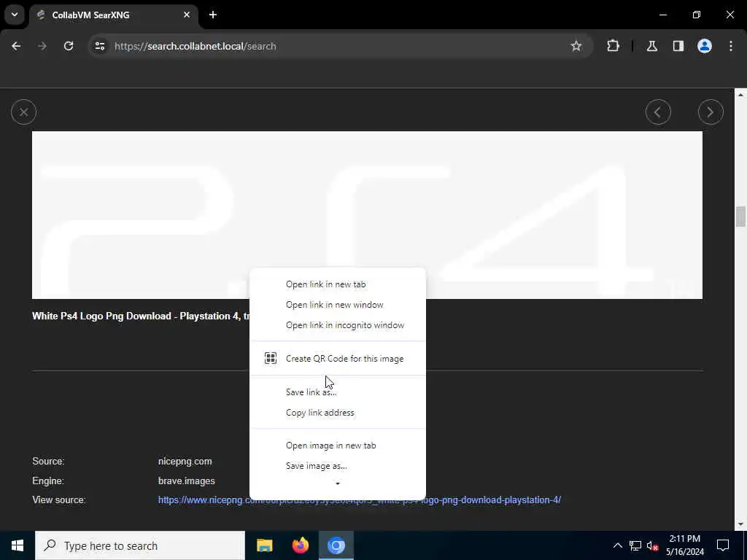Open the clock showing 2:11 PM
Screen dimensions: 747x560
684,545
